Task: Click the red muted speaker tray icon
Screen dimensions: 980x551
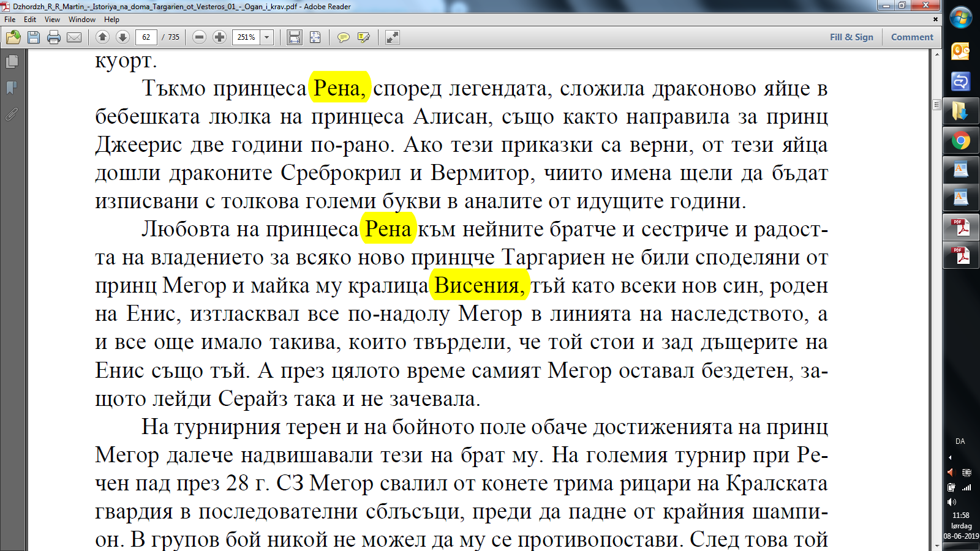Action: tap(951, 472)
